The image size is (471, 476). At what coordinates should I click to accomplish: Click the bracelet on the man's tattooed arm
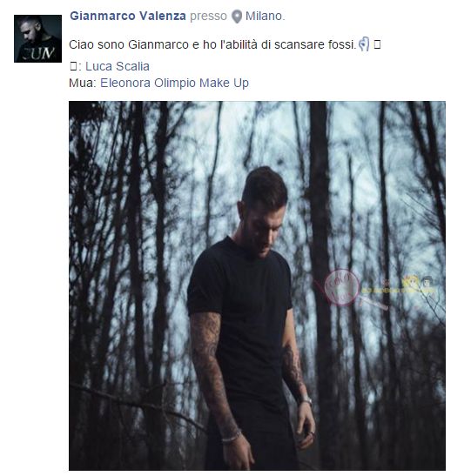click(x=232, y=437)
